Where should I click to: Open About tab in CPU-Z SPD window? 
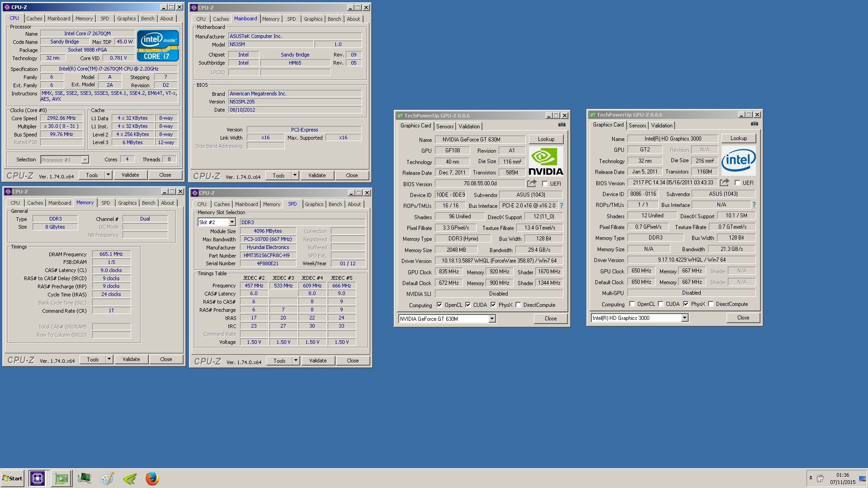pyautogui.click(x=354, y=204)
